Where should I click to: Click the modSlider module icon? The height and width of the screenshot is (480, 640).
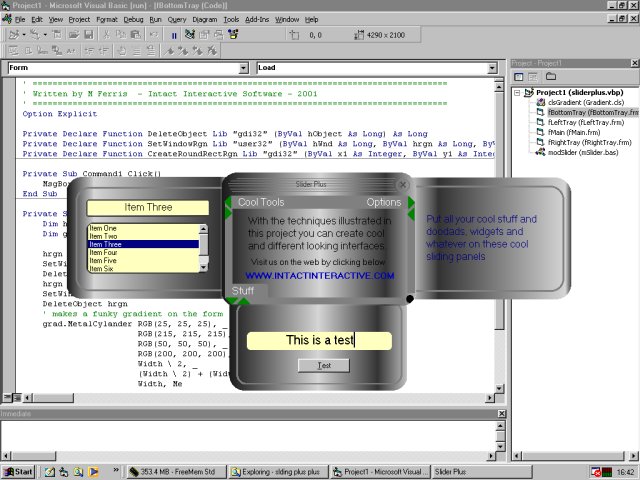[x=541, y=153]
